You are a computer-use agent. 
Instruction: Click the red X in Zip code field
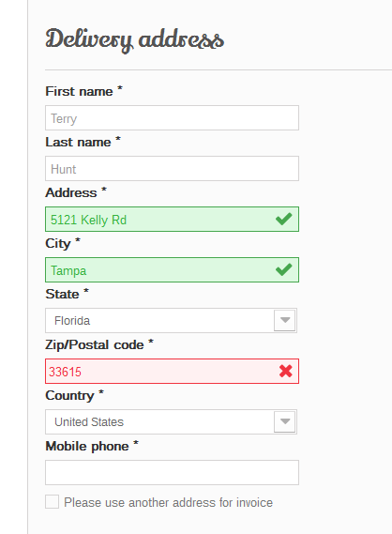(285, 372)
